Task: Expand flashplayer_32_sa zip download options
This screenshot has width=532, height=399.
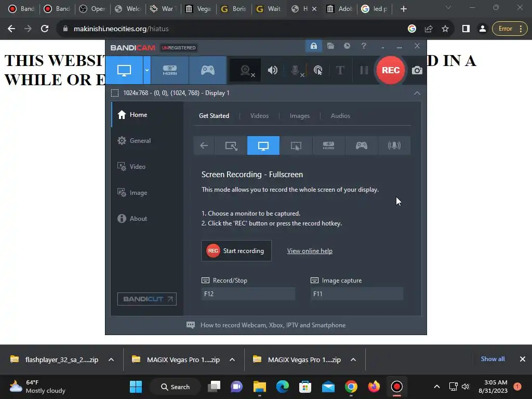Action: click(x=111, y=360)
